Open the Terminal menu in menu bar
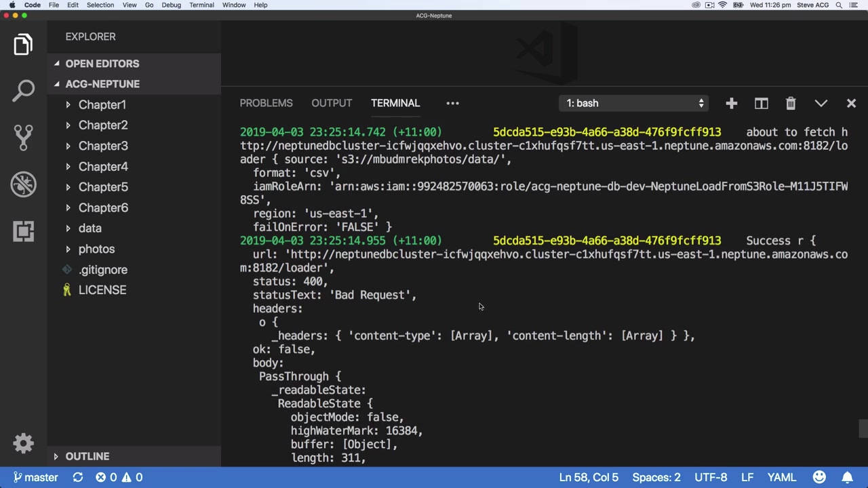The height and width of the screenshot is (488, 868). [x=201, y=5]
